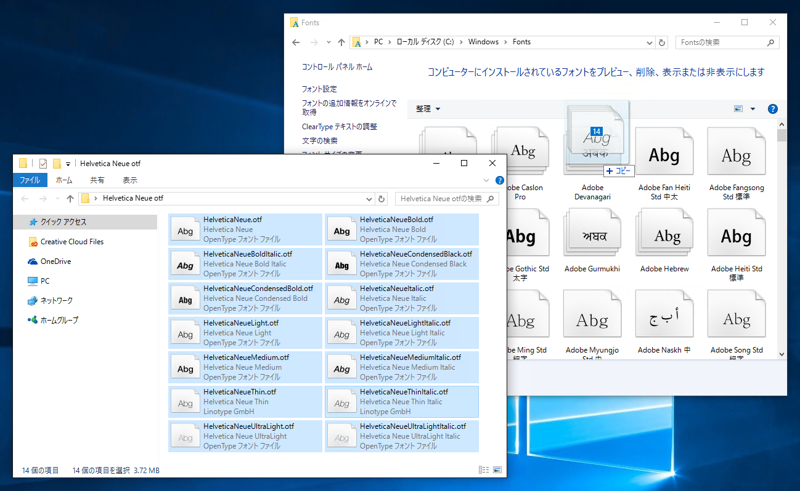Select HelveticaNeueBold.otf font file
This screenshot has width=800, height=491.
(x=402, y=229)
